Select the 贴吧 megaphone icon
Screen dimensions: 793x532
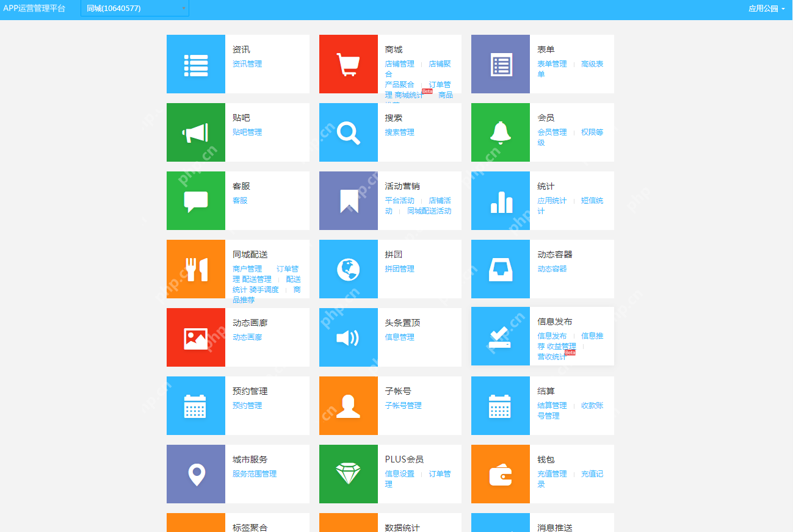195,132
